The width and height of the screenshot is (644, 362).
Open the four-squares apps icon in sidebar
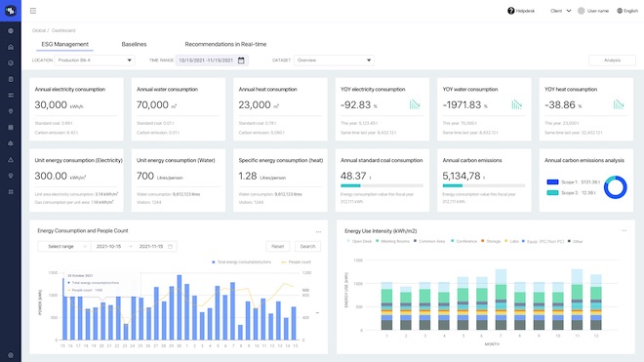[x=11, y=192]
